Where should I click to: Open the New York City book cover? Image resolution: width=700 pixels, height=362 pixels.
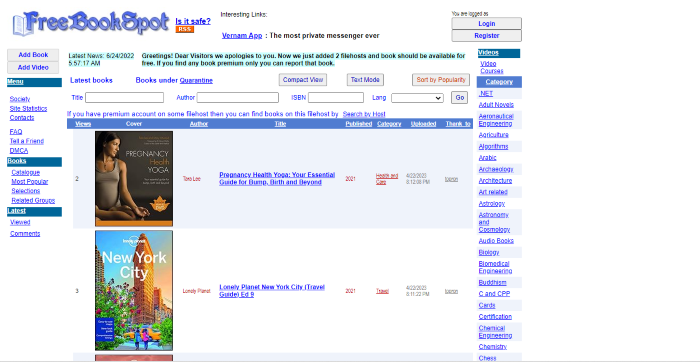coord(134,290)
